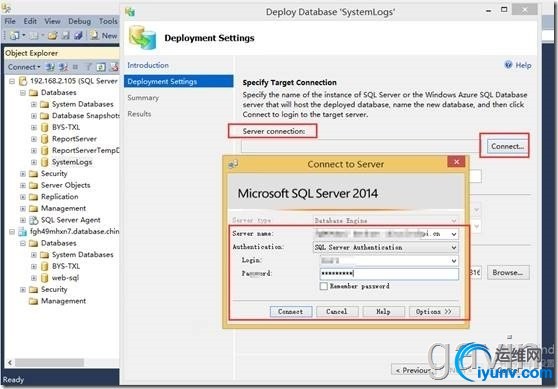Click the Connect button in Connect to Server dialog
Viewport: 558px width, 389px height.
coord(291,311)
